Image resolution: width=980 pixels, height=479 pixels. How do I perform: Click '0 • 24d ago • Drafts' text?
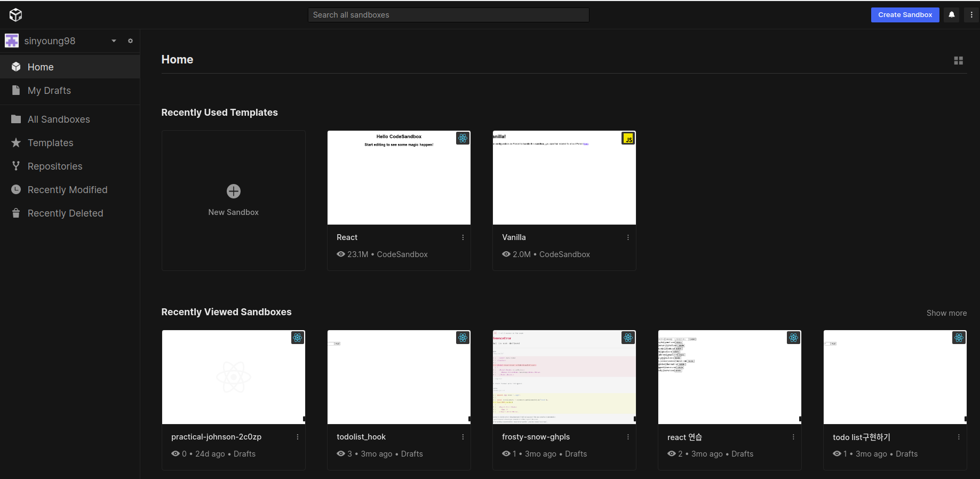(x=219, y=454)
